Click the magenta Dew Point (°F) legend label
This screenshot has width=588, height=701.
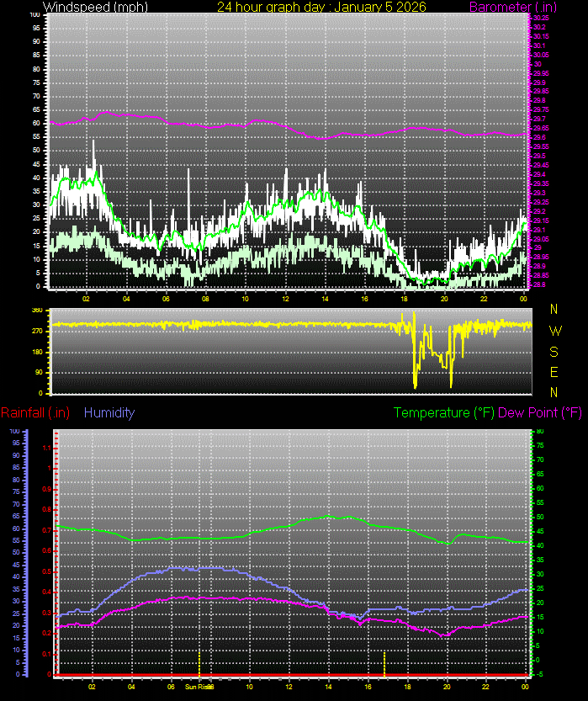point(540,413)
